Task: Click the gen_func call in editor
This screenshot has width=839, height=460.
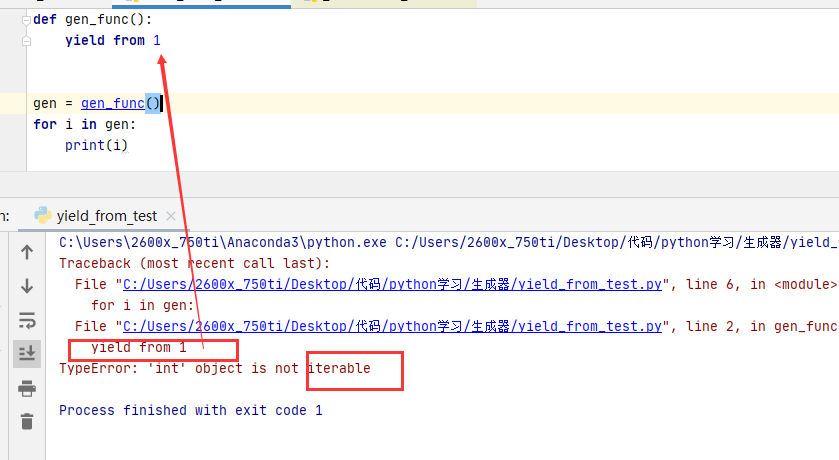Action: [113, 103]
